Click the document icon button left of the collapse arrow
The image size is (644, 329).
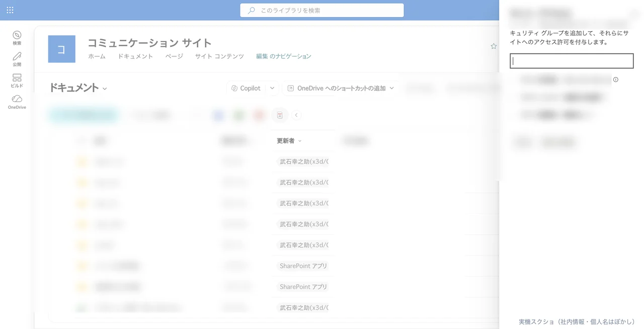pos(280,115)
